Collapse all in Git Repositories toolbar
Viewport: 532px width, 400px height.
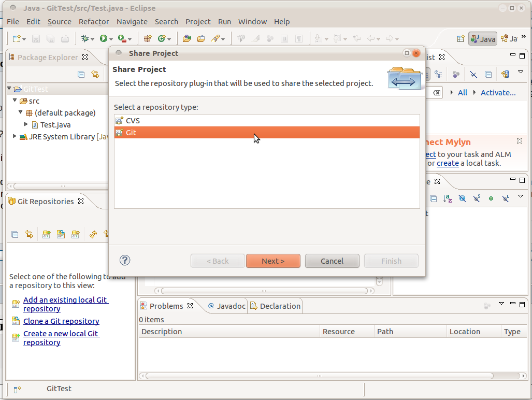pyautogui.click(x=15, y=234)
